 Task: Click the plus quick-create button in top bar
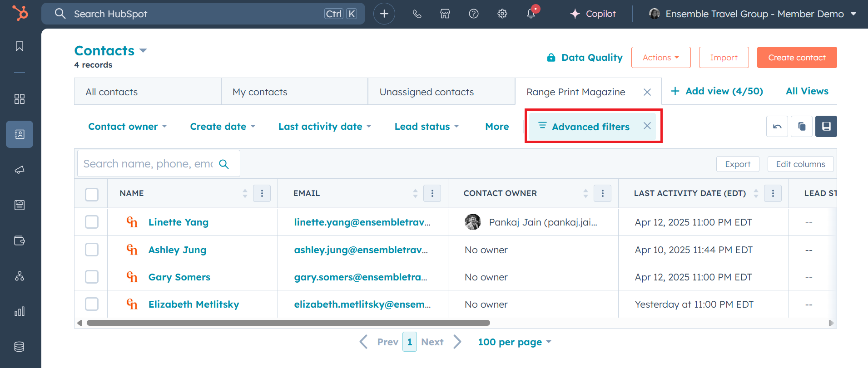[384, 14]
